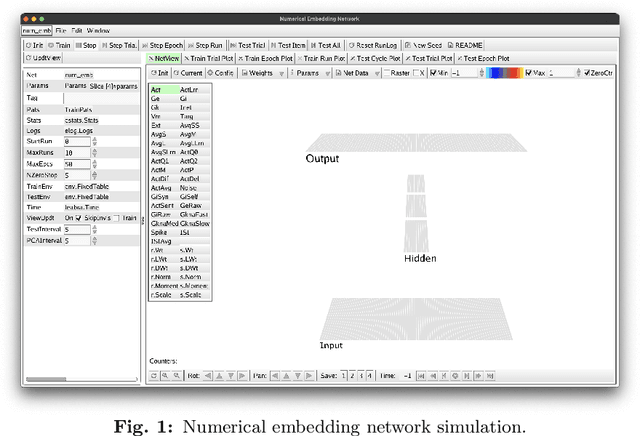
Task: Pan the network view down
Action: (x=298, y=376)
